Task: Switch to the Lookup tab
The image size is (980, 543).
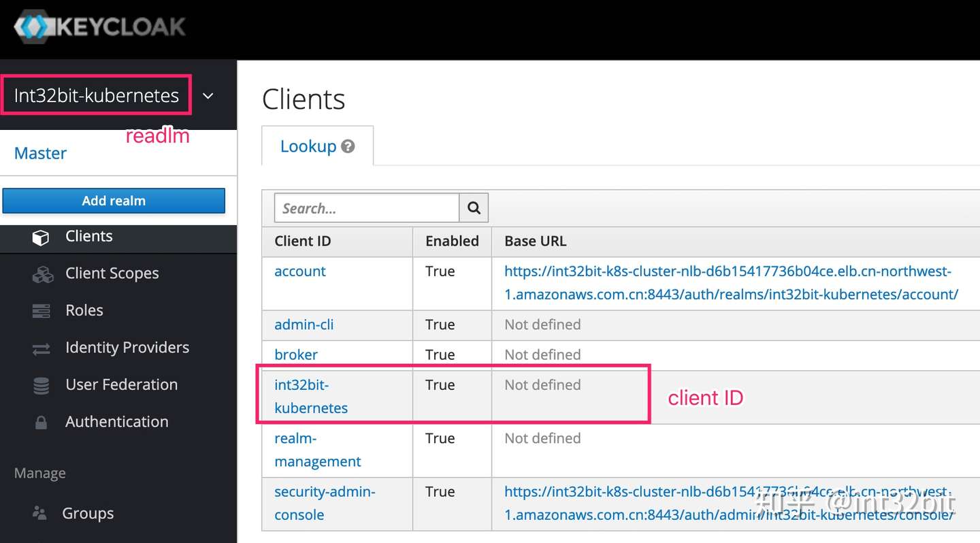Action: click(x=308, y=146)
